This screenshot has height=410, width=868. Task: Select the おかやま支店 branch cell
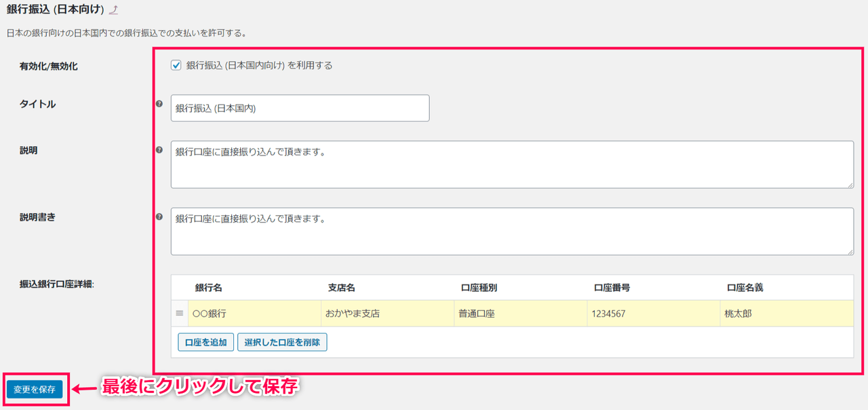388,314
